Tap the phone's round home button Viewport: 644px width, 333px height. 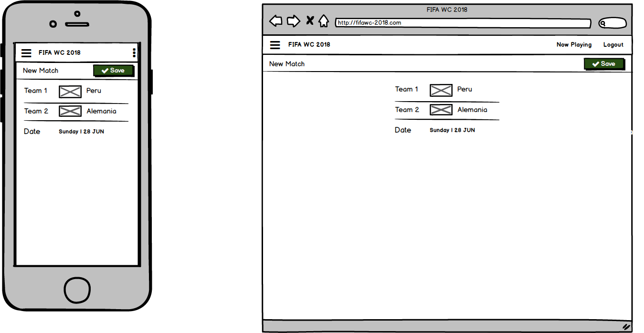[x=77, y=290]
